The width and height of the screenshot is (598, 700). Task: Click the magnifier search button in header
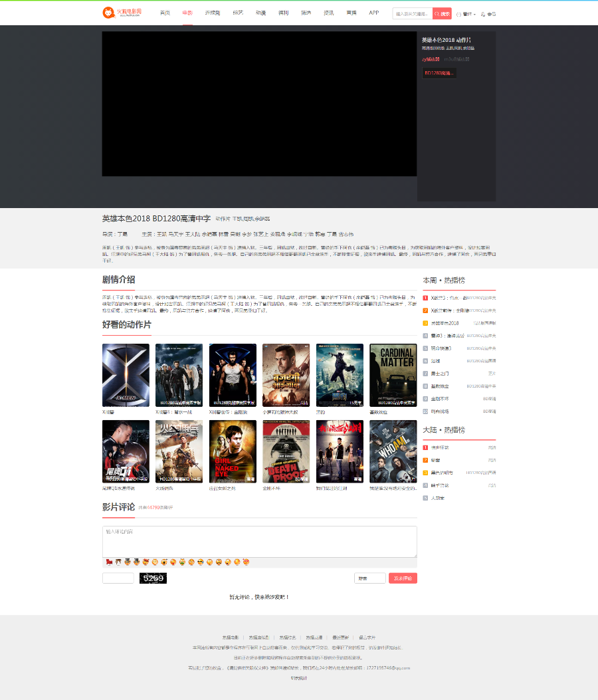pyautogui.click(x=442, y=14)
